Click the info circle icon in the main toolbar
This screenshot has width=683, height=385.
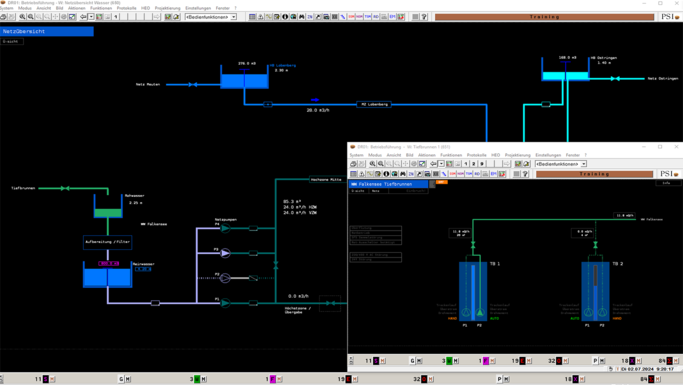point(285,17)
